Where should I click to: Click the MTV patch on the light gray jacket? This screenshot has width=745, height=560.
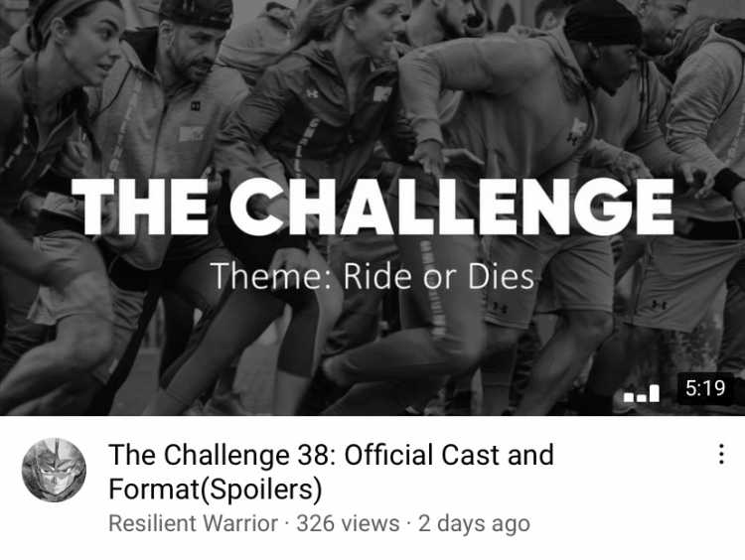(191, 133)
